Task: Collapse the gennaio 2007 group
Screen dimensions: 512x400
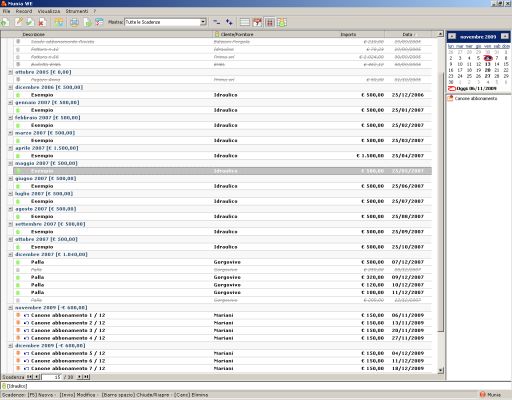Action: point(11,103)
